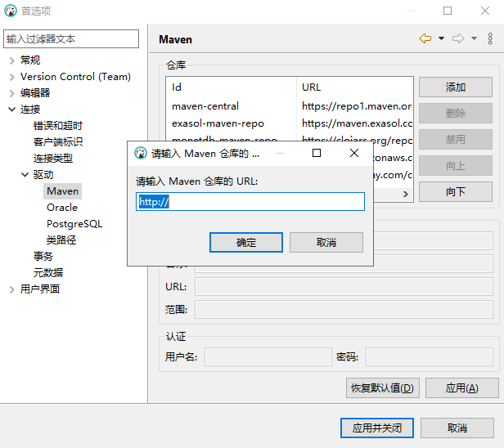Click 向下 to move repository down
This screenshot has width=504, height=448.
456,192
